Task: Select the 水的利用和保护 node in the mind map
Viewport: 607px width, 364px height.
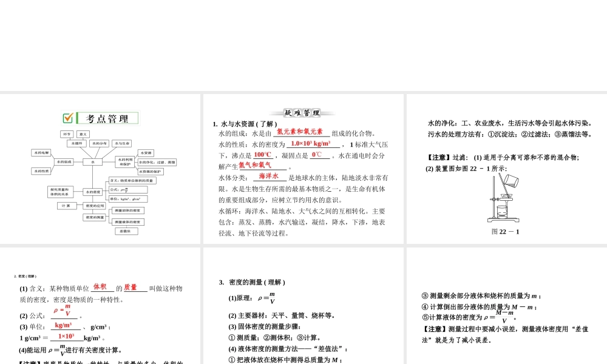Action: (x=124, y=162)
